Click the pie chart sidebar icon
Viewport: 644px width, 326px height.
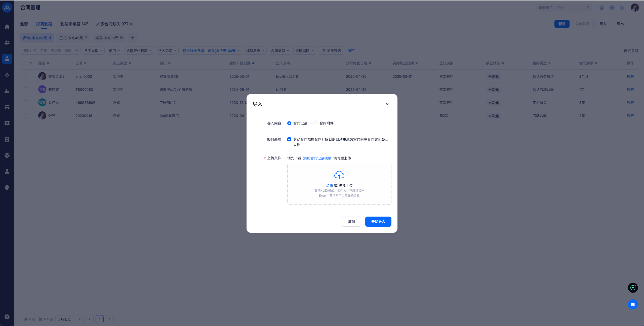(7, 187)
